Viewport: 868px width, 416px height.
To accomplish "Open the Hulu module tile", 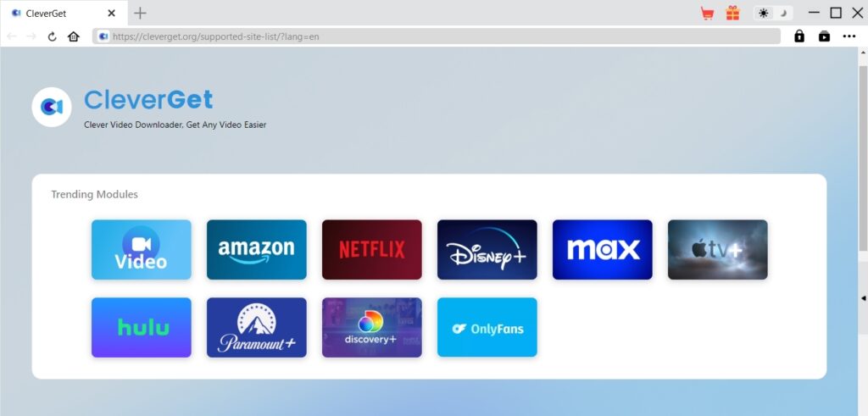I will tap(142, 328).
